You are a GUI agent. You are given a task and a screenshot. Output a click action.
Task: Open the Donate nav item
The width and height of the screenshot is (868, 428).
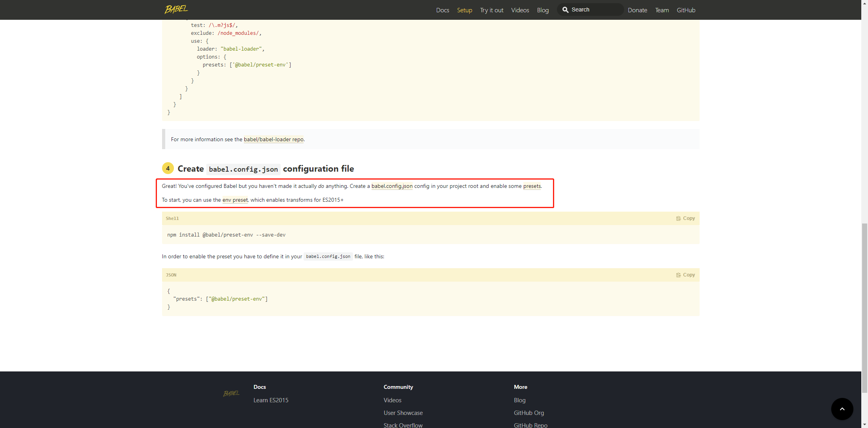tap(637, 10)
